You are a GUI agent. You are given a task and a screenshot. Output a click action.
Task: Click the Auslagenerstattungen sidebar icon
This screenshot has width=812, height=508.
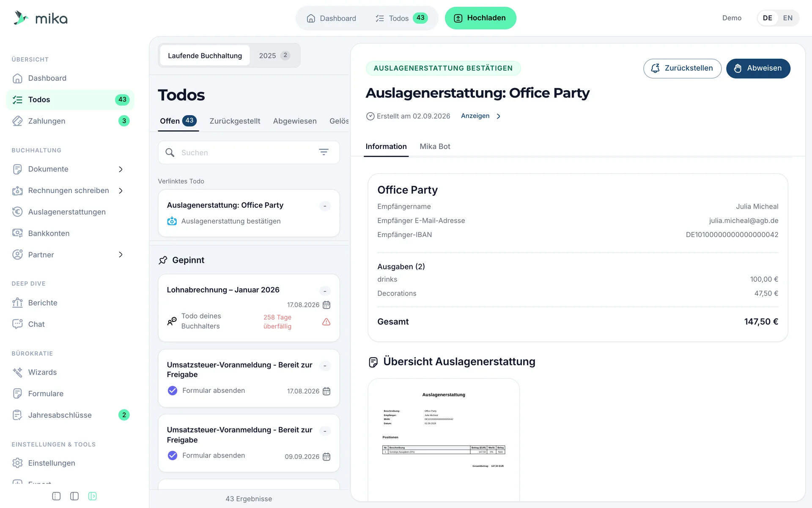(17, 212)
